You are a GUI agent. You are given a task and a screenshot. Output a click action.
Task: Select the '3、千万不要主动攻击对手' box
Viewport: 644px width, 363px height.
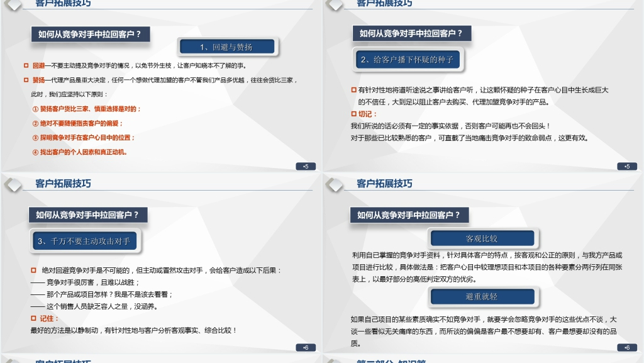click(x=84, y=241)
